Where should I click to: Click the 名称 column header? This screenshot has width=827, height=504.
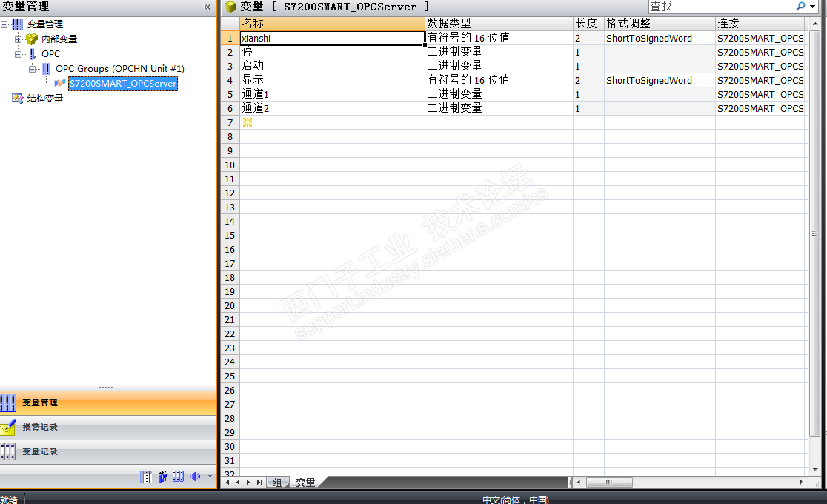[x=332, y=23]
